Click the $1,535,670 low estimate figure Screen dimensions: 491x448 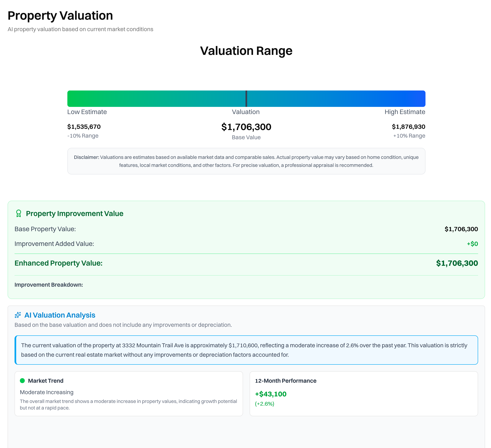(x=84, y=127)
